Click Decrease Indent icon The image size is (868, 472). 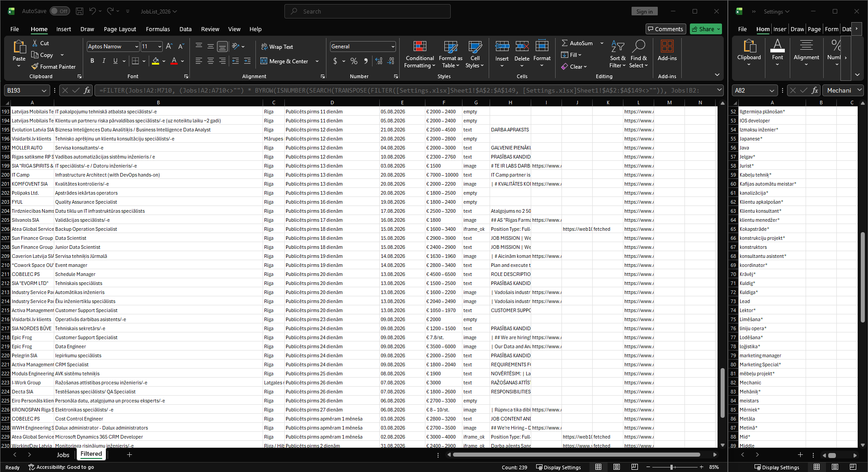pyautogui.click(x=236, y=61)
